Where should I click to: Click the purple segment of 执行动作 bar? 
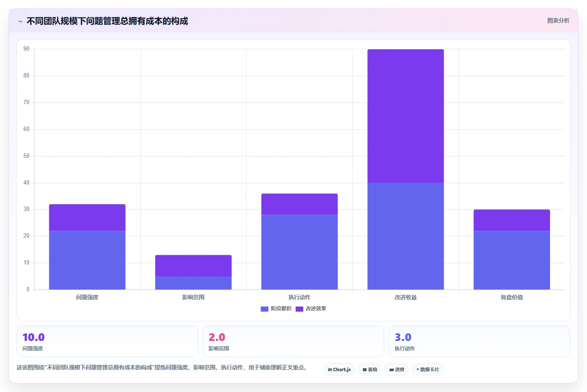coord(300,204)
